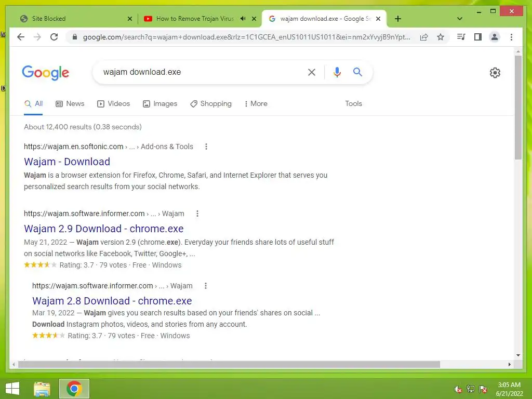Switch to Images results
Viewport: 532px width, 399px height.
pyautogui.click(x=160, y=104)
